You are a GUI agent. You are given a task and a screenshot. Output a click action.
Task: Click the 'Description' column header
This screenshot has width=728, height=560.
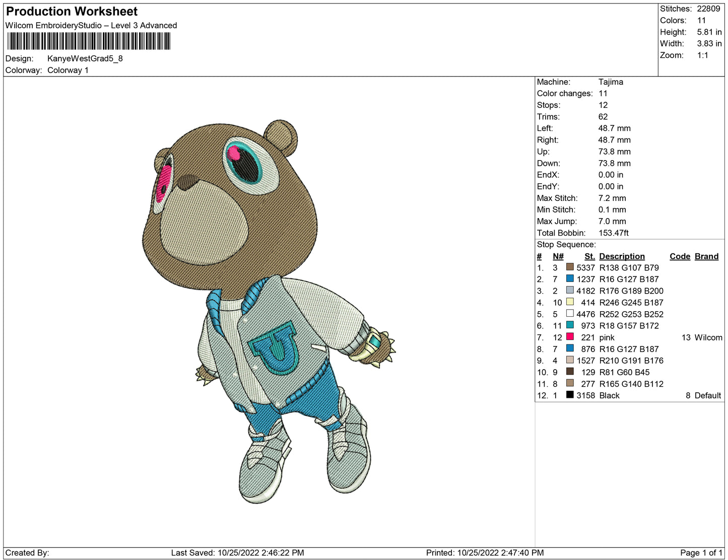(x=622, y=256)
